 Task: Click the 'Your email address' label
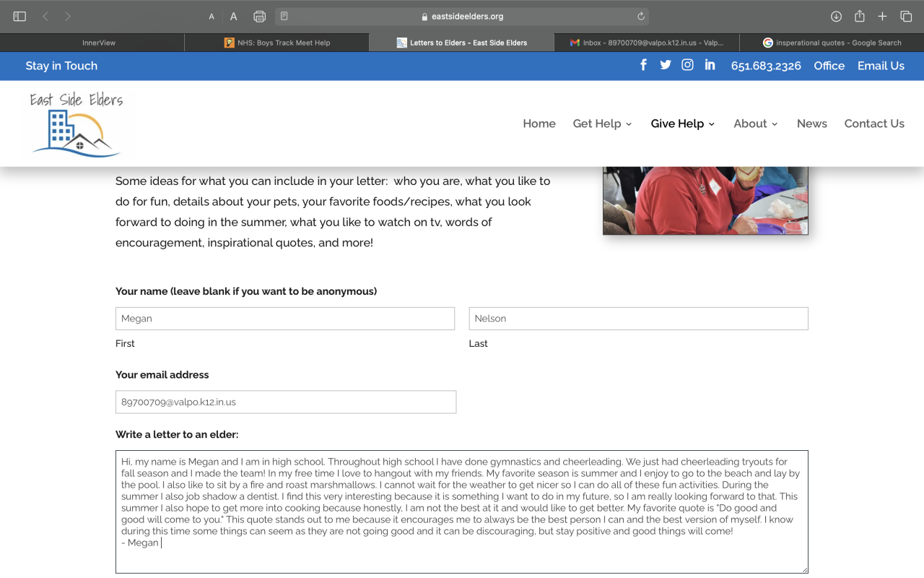click(x=162, y=374)
